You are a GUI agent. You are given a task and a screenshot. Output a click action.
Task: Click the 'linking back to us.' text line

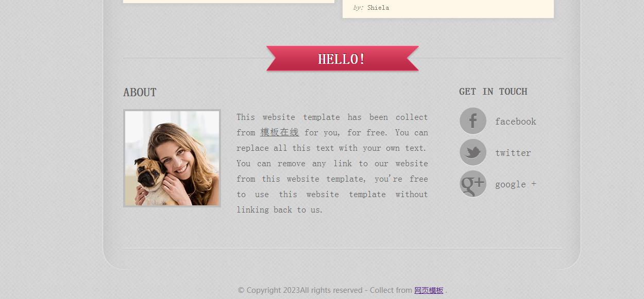pos(280,209)
